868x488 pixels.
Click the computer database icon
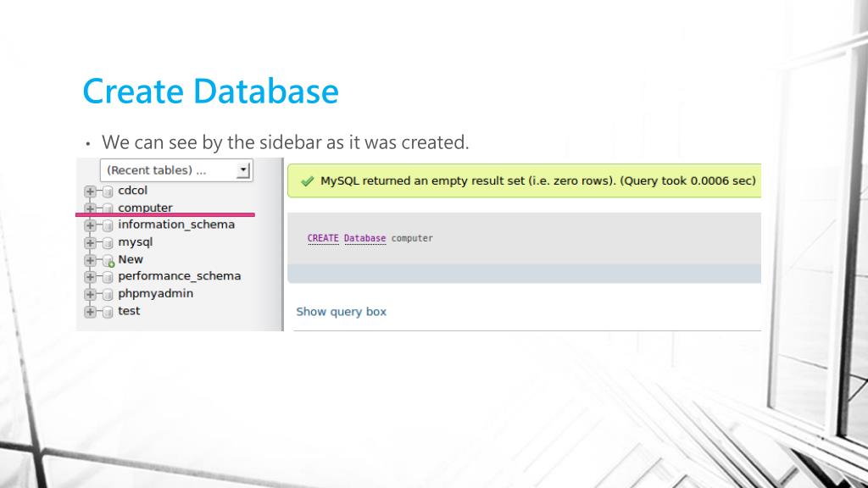point(108,208)
